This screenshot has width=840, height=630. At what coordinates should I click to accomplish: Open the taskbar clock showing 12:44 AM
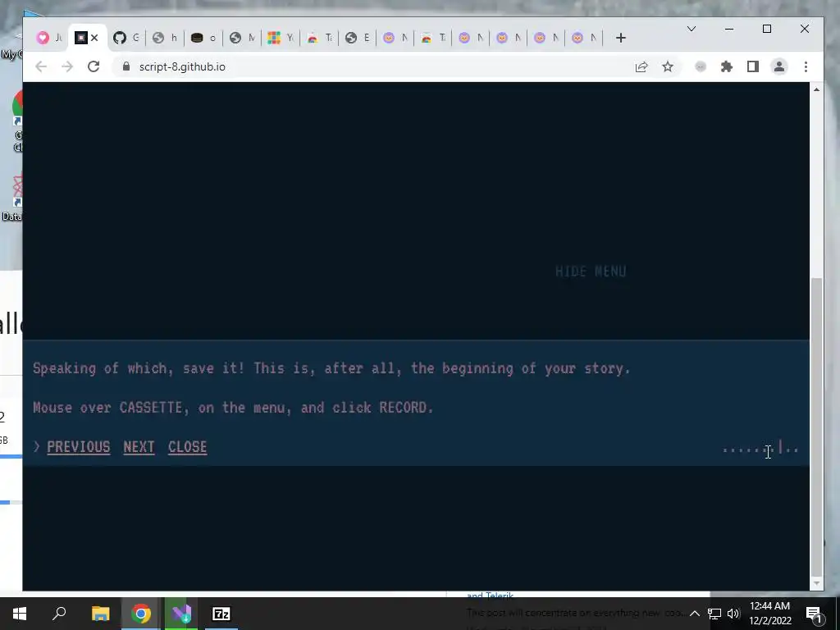[769, 614]
